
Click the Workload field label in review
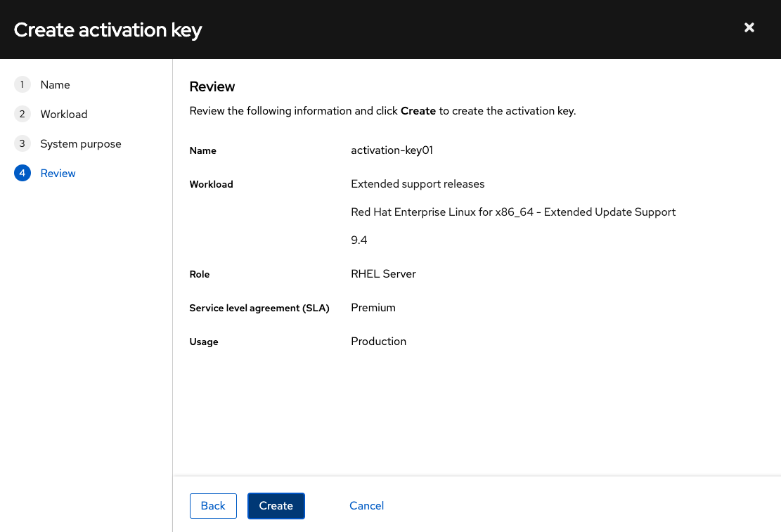[x=211, y=184]
